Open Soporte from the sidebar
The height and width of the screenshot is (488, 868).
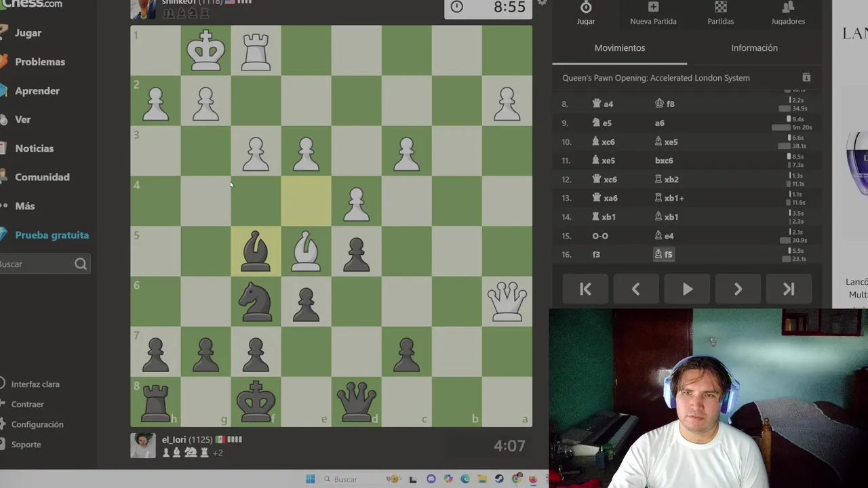point(26,445)
